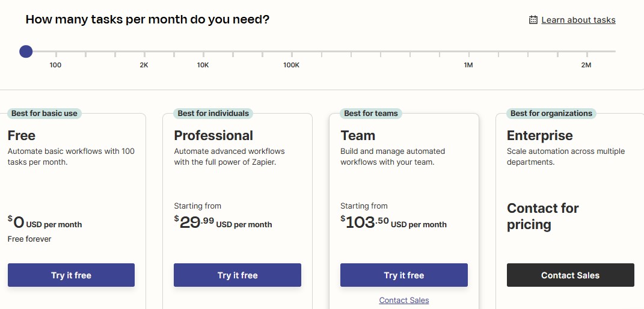Select the Professional plan heading

tap(213, 135)
